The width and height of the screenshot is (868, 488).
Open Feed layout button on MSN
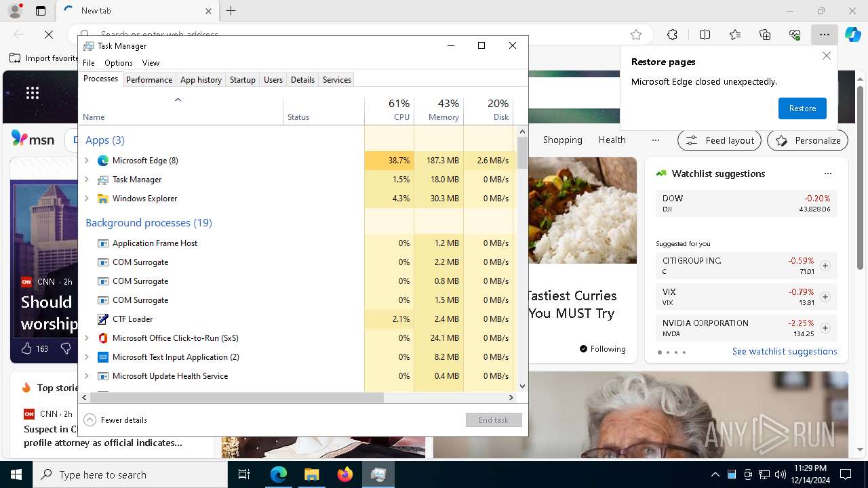coord(719,140)
